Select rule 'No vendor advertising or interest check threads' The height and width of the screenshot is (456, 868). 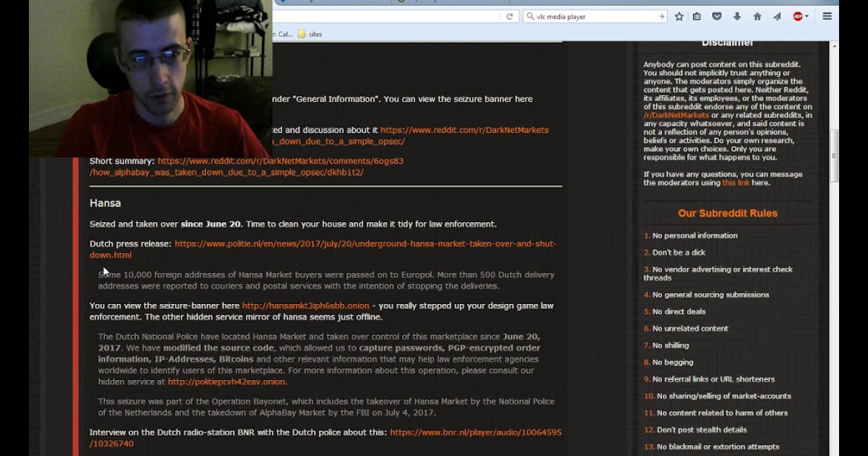(x=718, y=274)
